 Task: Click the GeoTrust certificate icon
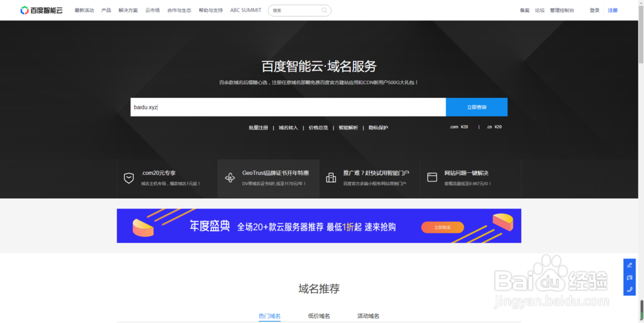coord(230,178)
